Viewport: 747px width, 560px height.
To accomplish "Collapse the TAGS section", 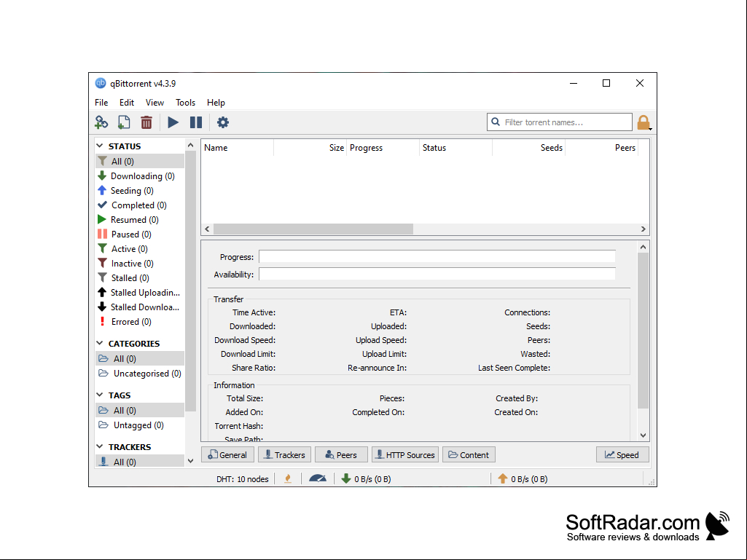I will [x=100, y=395].
